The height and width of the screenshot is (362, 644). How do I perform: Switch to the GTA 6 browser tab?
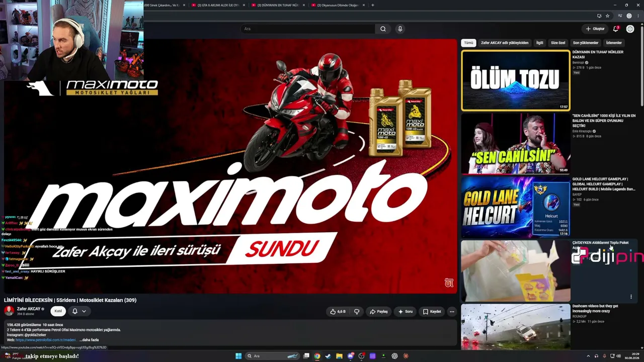coord(218,5)
